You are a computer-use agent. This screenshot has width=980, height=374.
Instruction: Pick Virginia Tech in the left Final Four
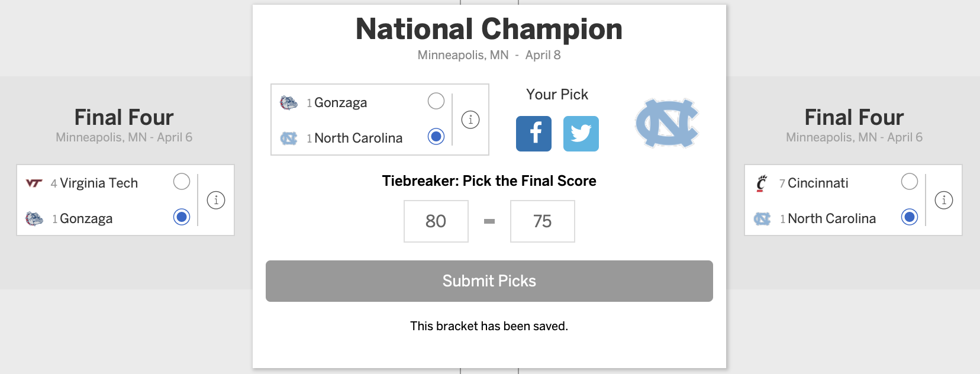tap(182, 182)
